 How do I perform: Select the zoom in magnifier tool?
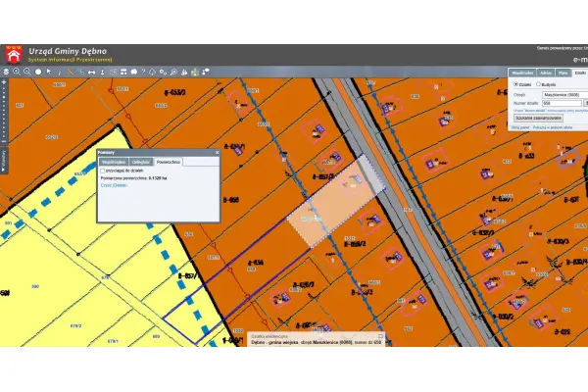[17, 72]
